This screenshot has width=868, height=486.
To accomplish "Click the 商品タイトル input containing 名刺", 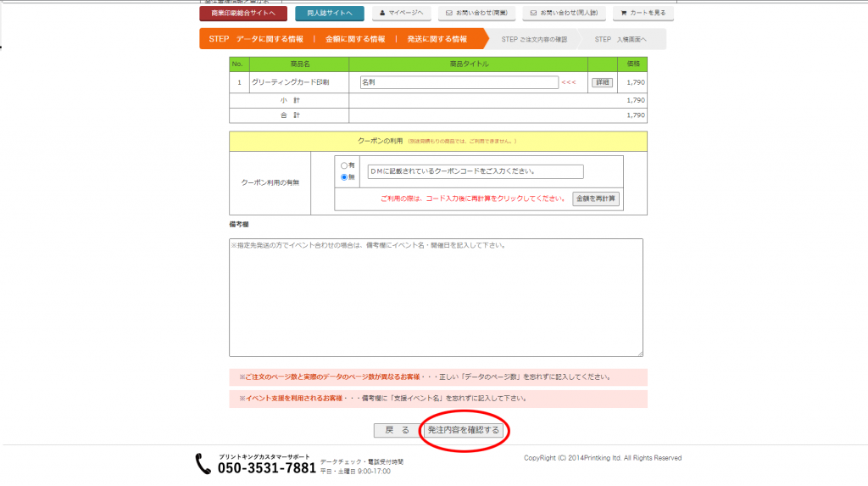I will tap(458, 83).
